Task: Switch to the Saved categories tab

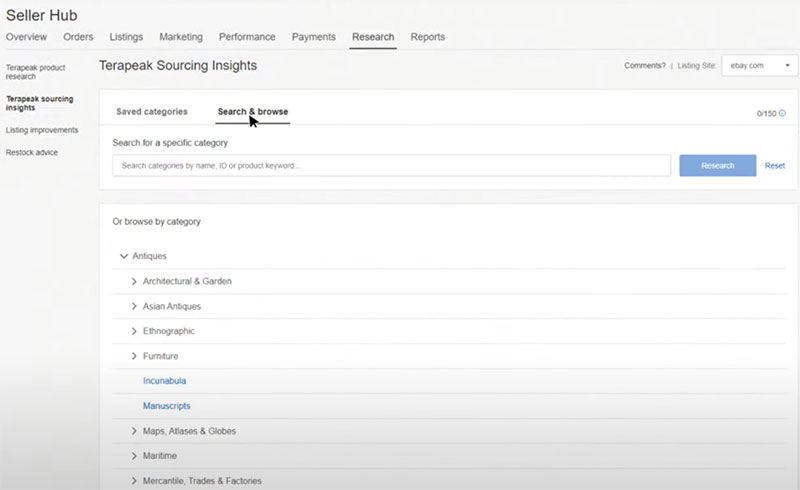Action: coord(152,112)
